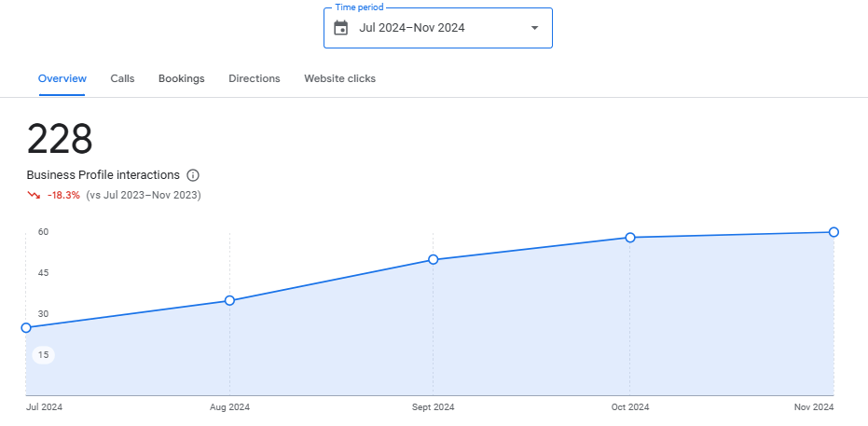
Task: Switch to the Overview tab
Action: tap(62, 79)
